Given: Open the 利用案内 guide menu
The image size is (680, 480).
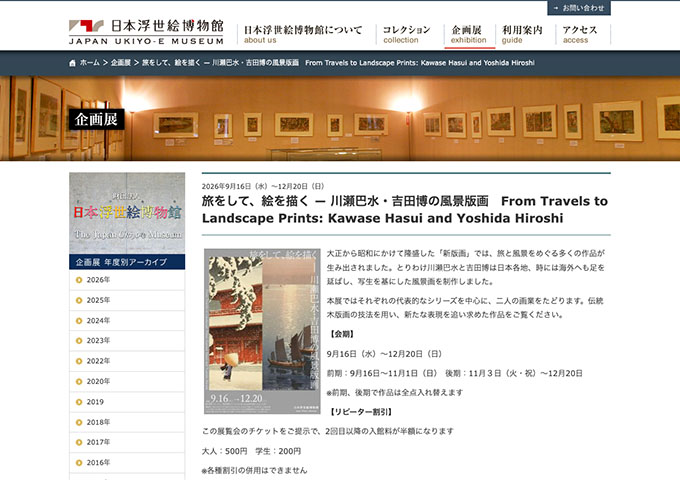Looking at the screenshot, I should 522,34.
